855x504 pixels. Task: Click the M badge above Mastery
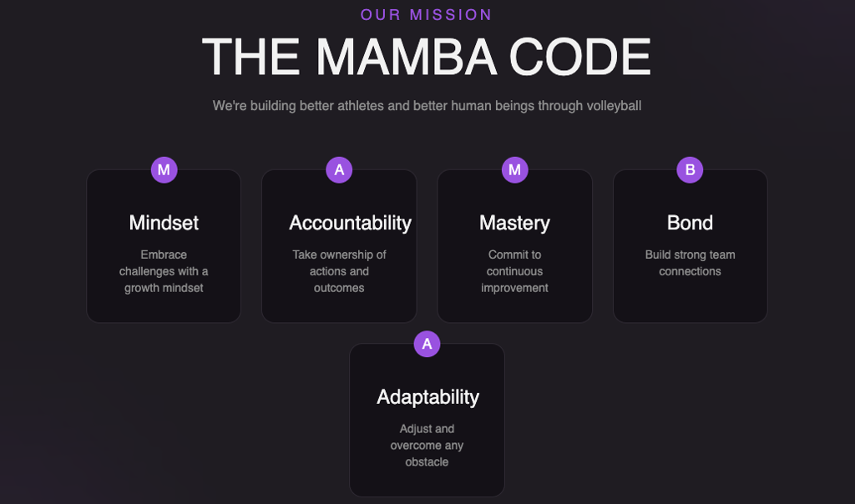coord(514,170)
